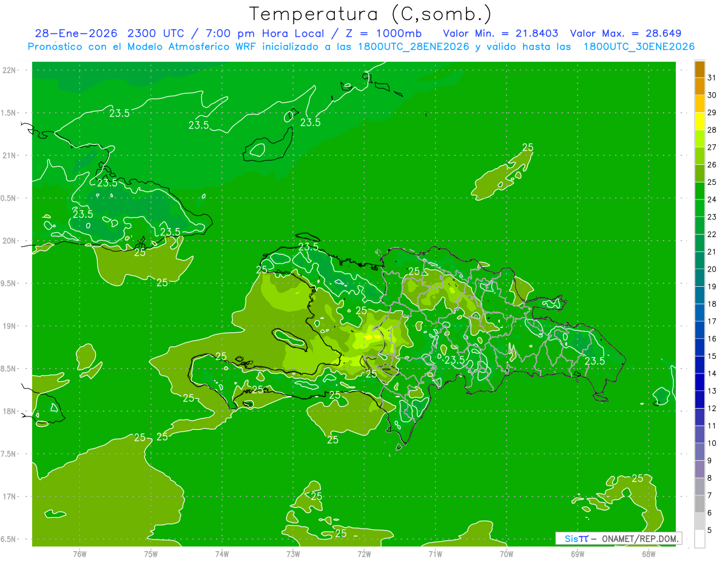Click the '74W' longitude axis label
Viewport: 728px width, 562px height.
[222, 554]
